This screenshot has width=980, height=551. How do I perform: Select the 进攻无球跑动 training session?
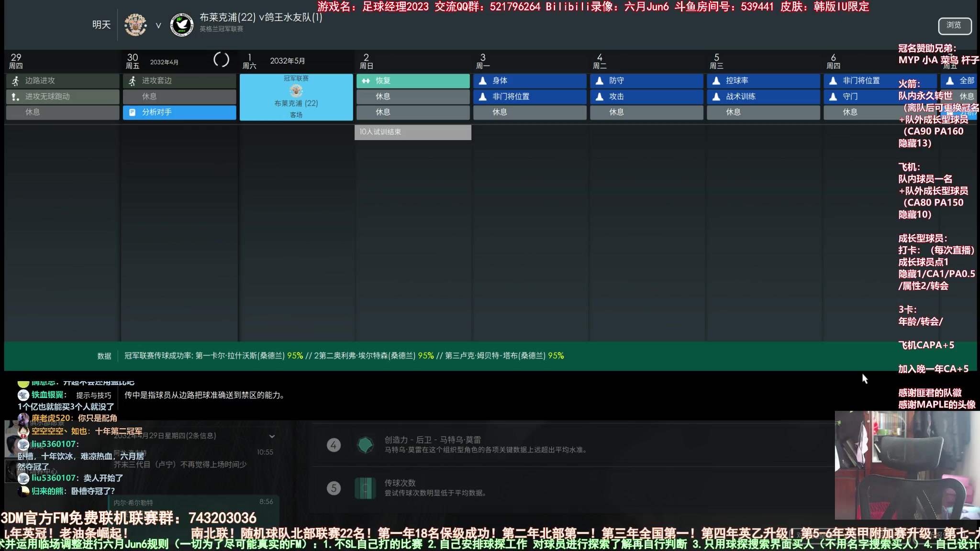tap(63, 97)
